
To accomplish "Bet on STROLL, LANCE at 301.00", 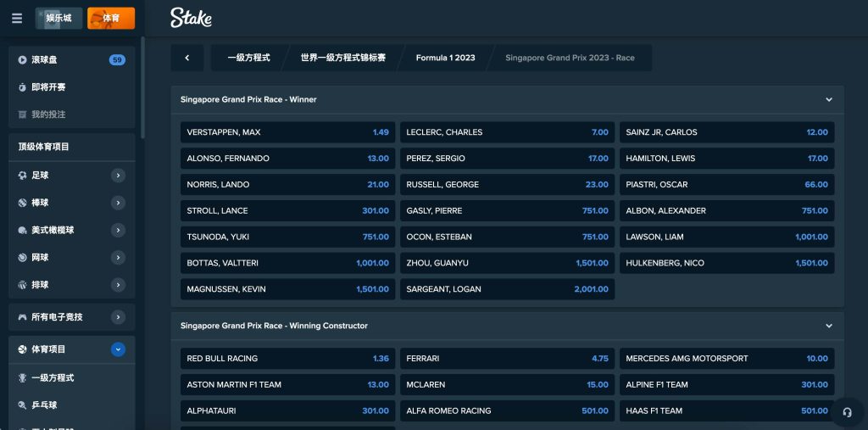I will [x=288, y=210].
